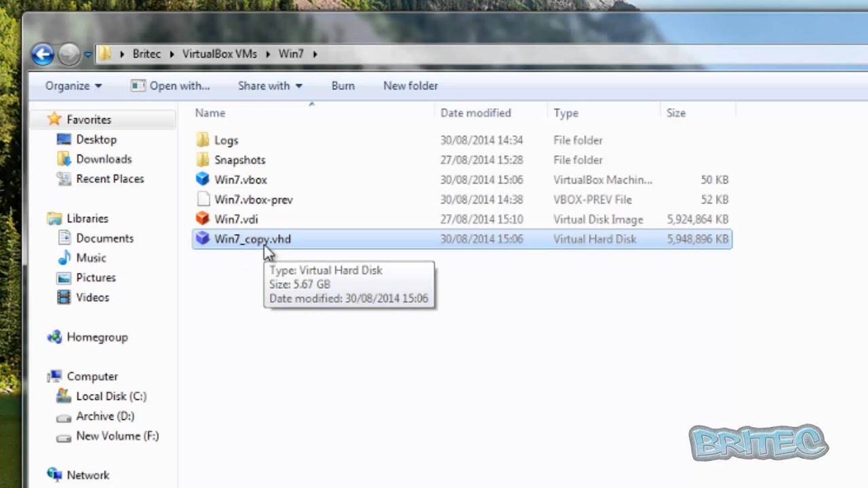Click the Back navigation arrow

pyautogui.click(x=42, y=54)
